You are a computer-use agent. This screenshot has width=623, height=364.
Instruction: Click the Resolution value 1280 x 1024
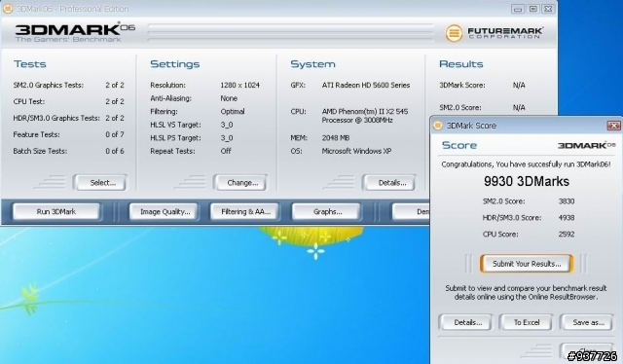240,85
